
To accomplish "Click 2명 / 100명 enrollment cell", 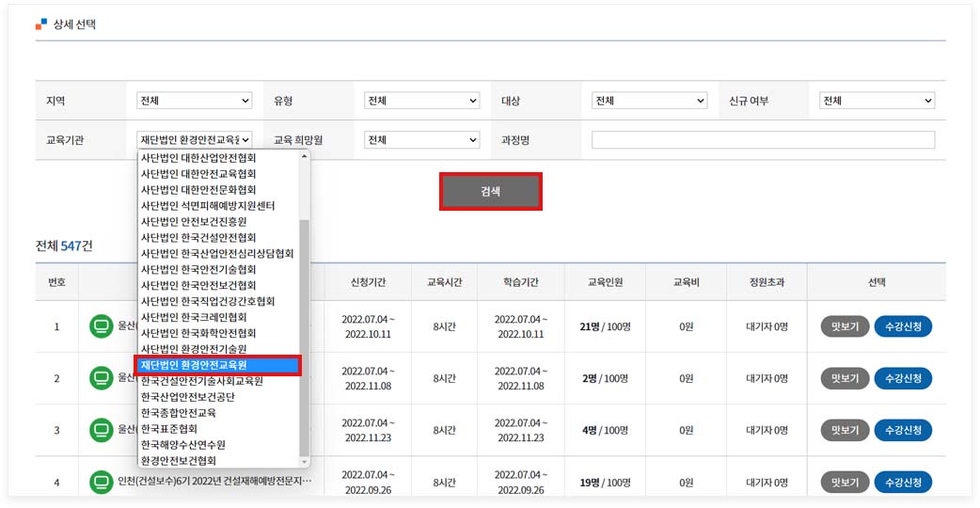I will click(605, 378).
